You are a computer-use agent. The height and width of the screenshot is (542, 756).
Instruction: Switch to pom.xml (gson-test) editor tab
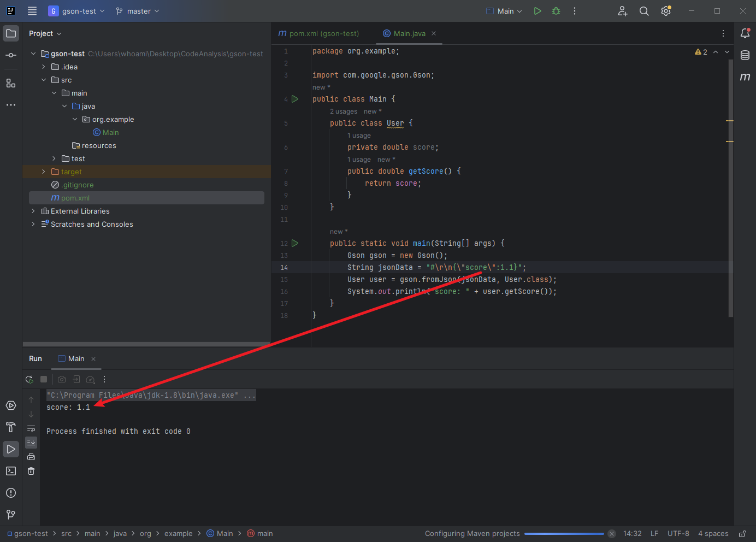319,33
